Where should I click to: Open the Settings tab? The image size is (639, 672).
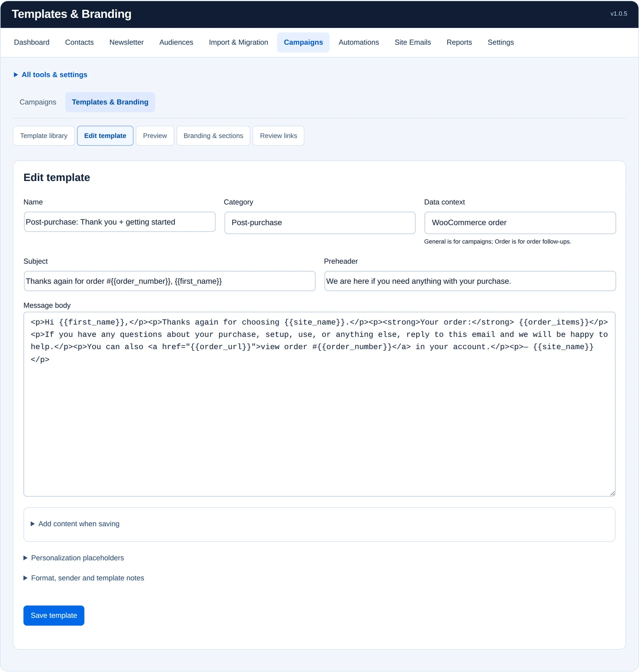click(500, 42)
